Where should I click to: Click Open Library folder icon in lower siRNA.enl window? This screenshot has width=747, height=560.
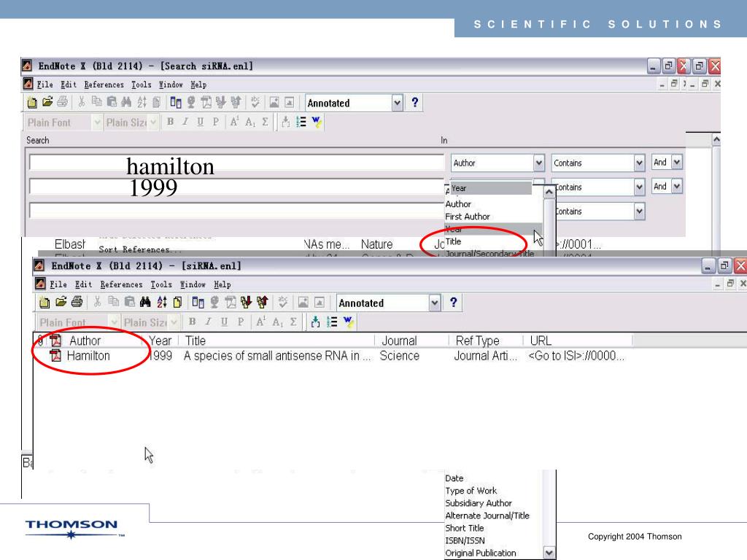[61, 302]
